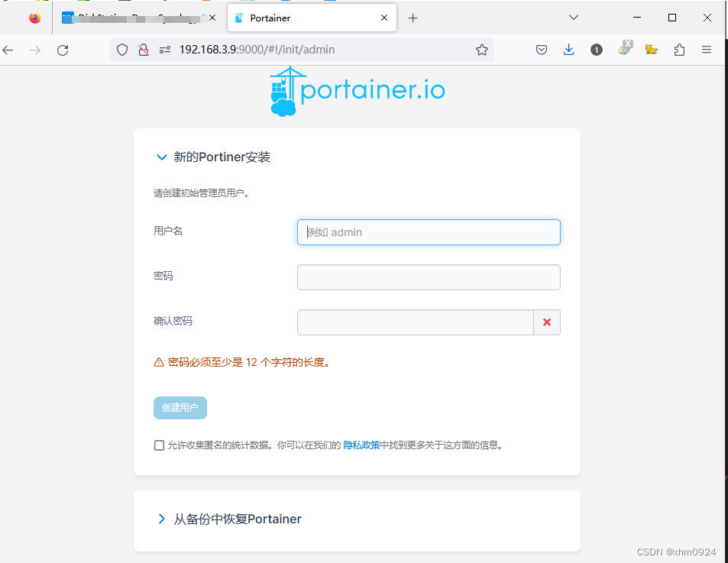Open the list all tabs dropdown
The height and width of the screenshot is (563, 728).
[x=574, y=18]
